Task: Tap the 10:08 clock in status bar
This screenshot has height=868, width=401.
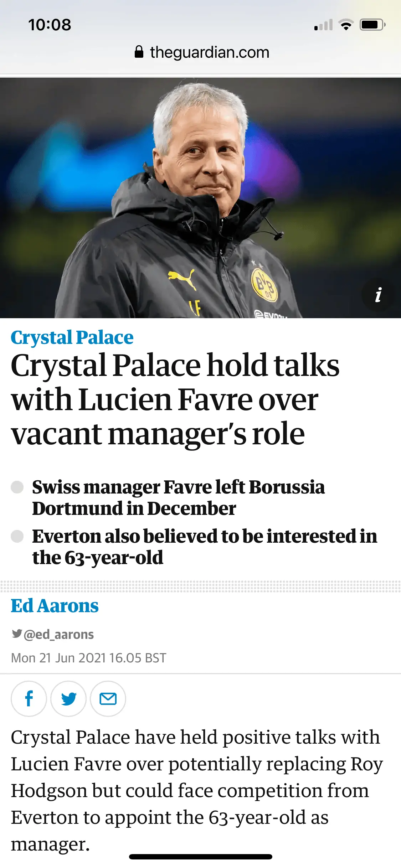Action: click(50, 25)
